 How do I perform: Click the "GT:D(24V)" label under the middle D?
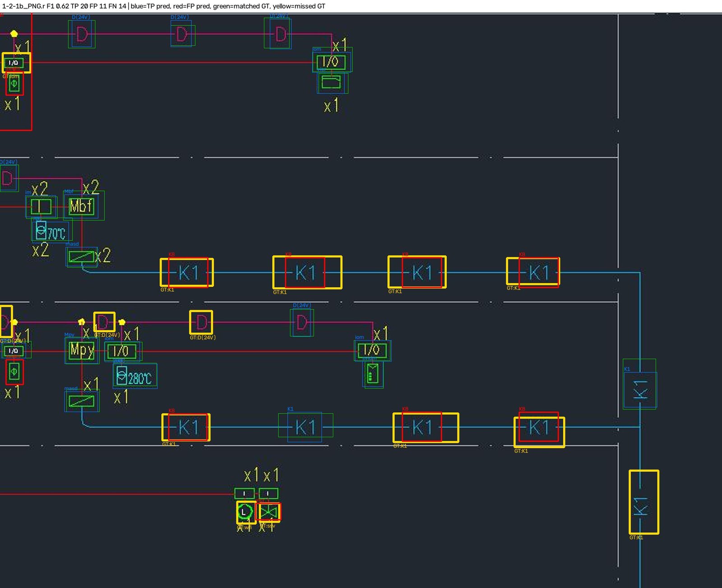(203, 337)
